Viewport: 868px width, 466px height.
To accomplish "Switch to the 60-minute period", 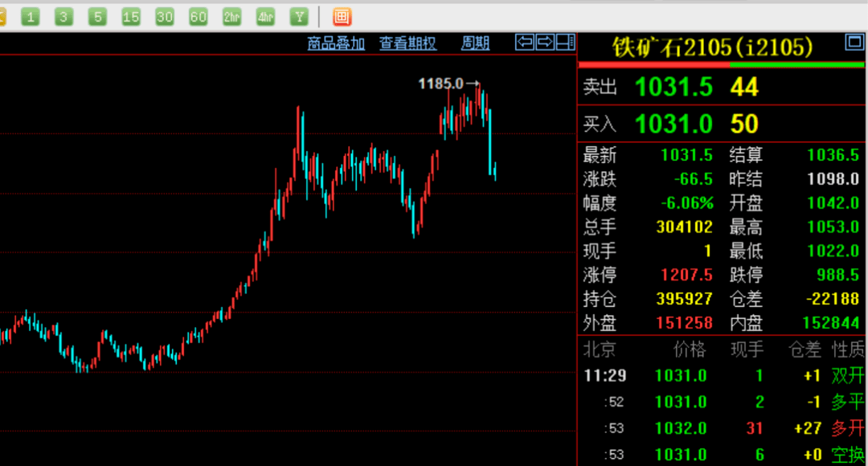I will click(x=198, y=16).
